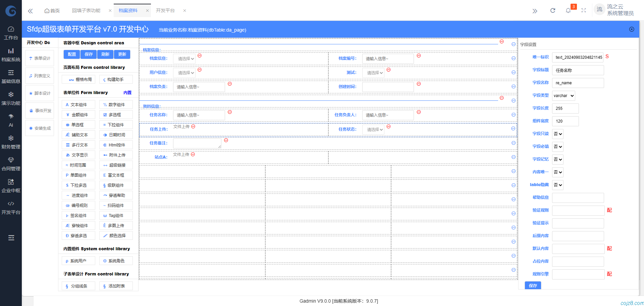644x306 pixels.
Task: Expand the 档案信息 select dropdown
Action: (184, 59)
